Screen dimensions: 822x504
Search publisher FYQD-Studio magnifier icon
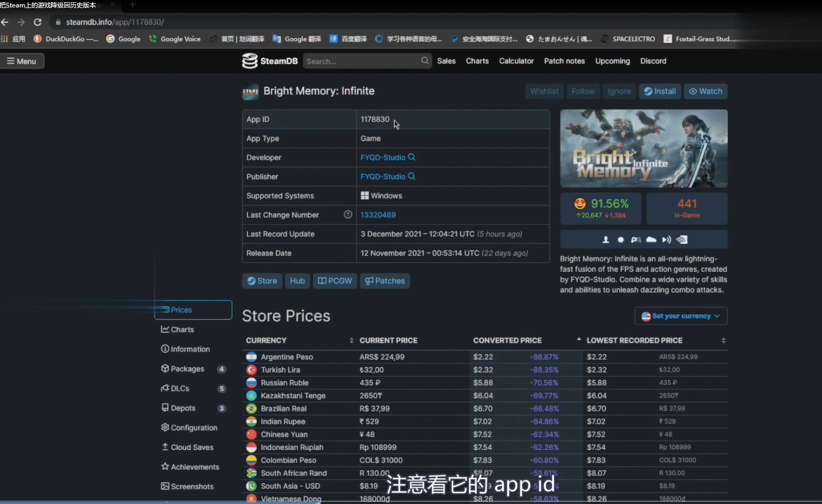[412, 177]
